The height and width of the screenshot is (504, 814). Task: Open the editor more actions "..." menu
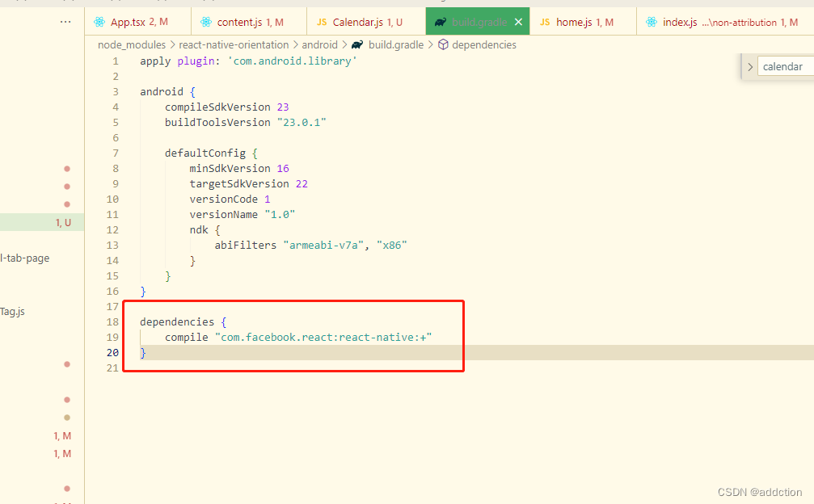click(x=65, y=21)
